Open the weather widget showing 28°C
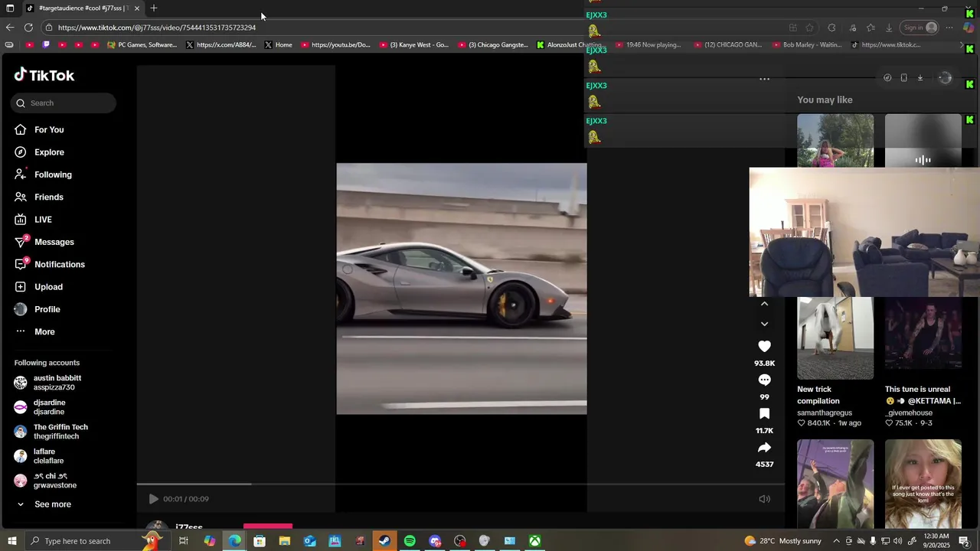 pos(782,541)
